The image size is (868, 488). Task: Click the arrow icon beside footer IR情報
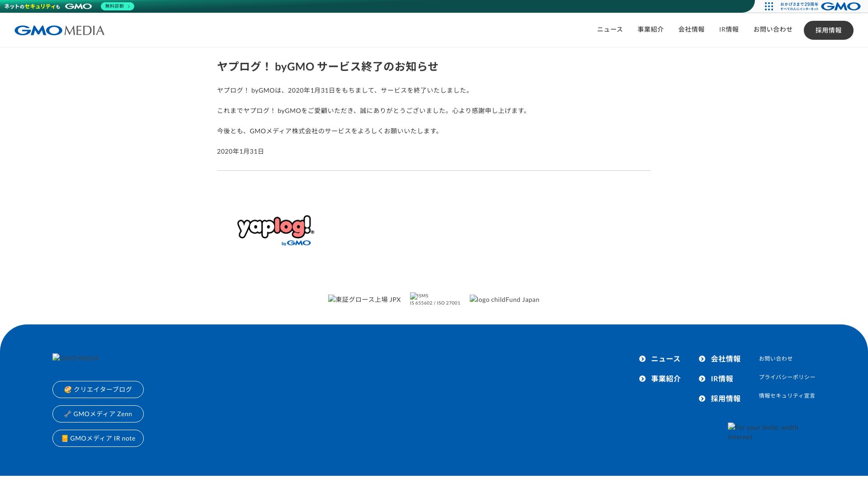tap(702, 379)
